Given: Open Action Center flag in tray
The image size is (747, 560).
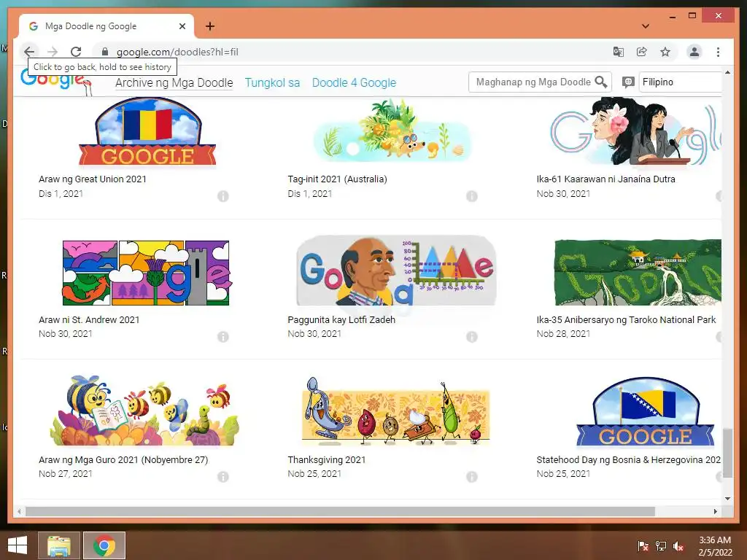Looking at the screenshot, I should coord(643,545).
